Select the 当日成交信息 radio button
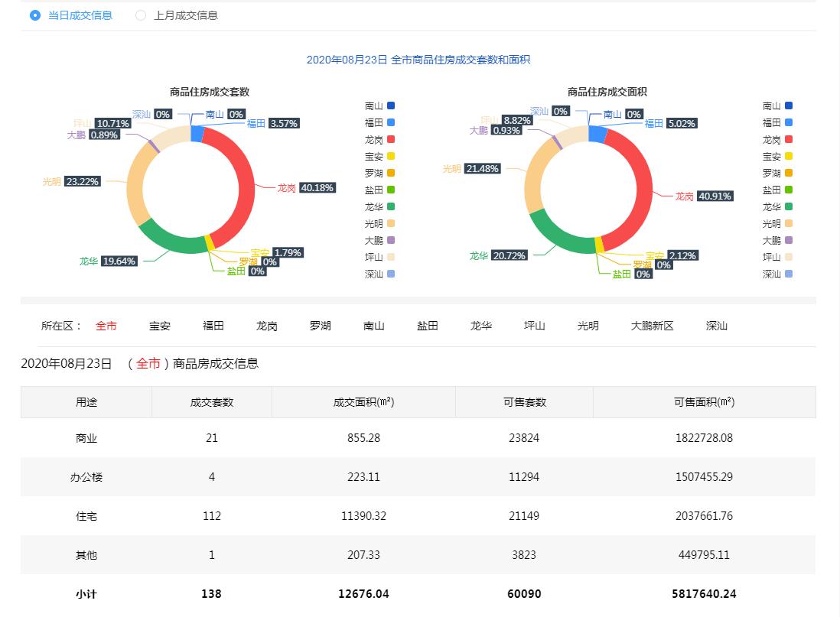 35,15
